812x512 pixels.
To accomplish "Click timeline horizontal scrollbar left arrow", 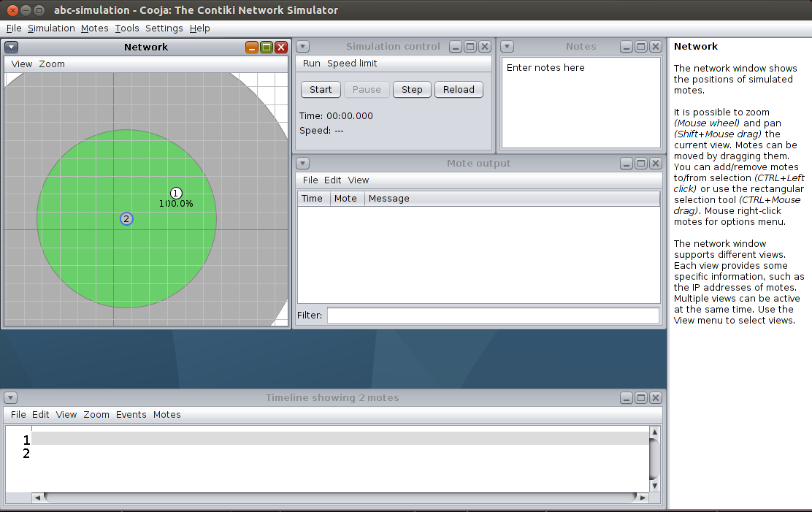I will click(x=37, y=497).
